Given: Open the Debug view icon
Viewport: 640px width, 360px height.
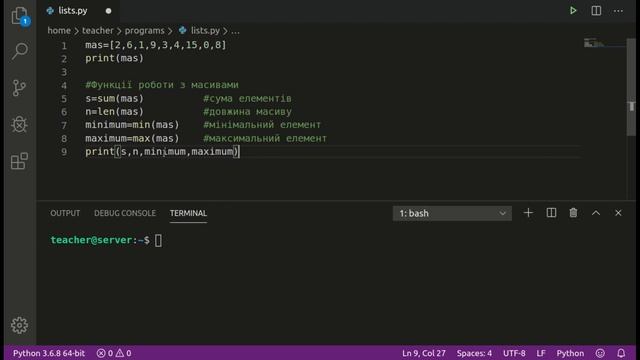Looking at the screenshot, I should (19, 124).
